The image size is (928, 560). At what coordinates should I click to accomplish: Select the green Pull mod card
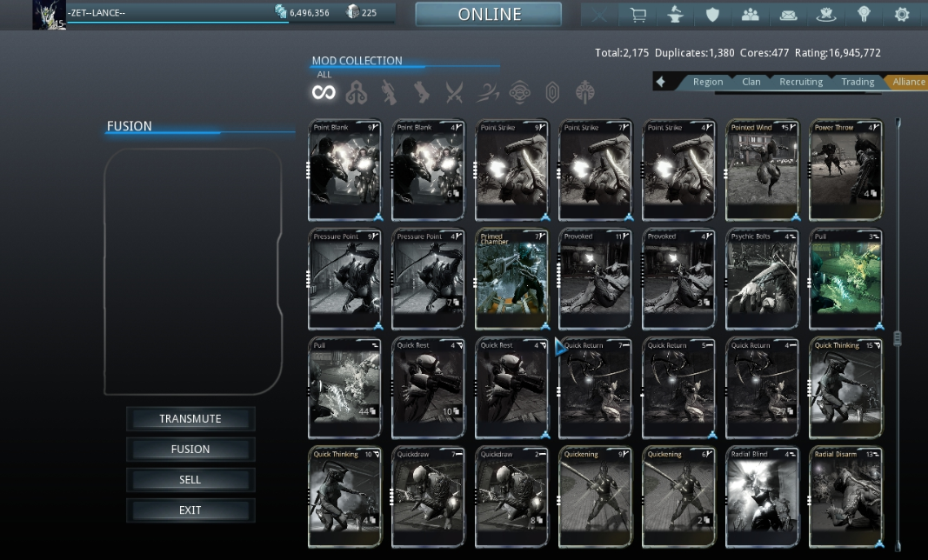(845, 279)
